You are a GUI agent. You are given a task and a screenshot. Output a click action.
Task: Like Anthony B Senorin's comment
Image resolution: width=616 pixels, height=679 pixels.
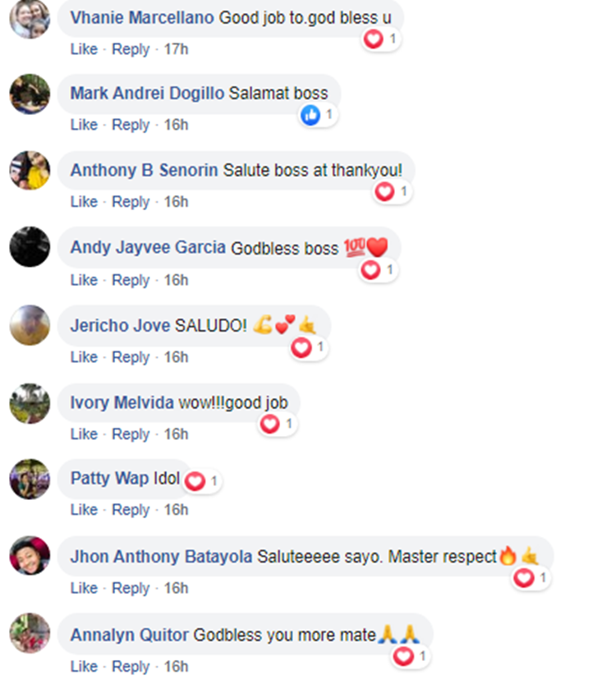(x=84, y=202)
